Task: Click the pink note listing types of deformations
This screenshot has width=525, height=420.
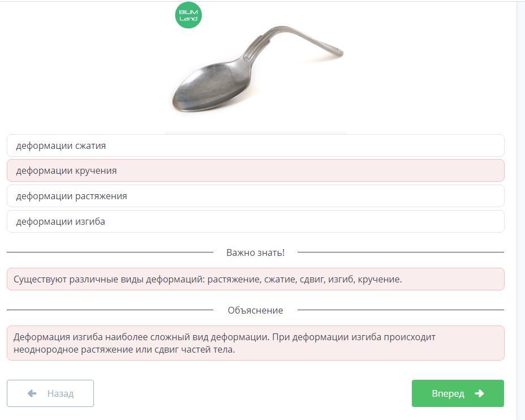Action: tap(255, 279)
